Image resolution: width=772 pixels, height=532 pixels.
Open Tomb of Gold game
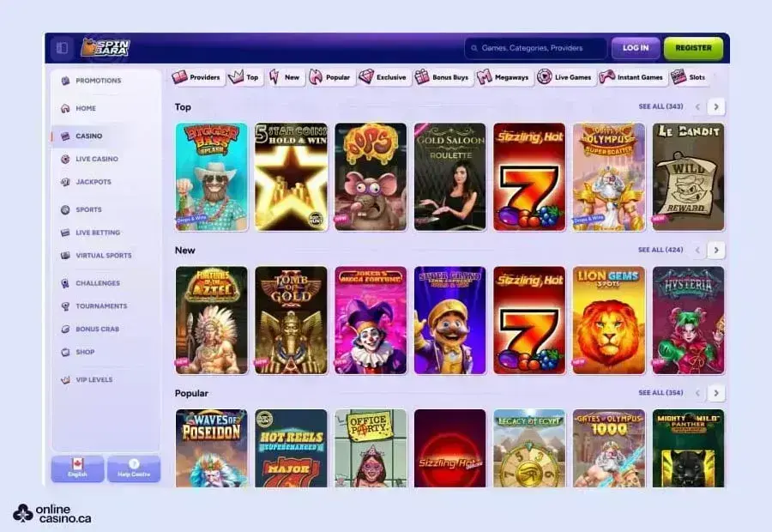(291, 320)
